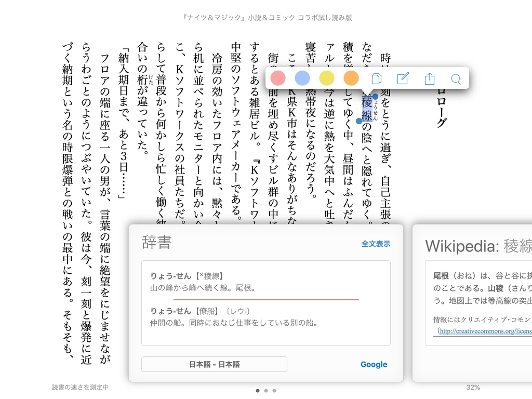
Task: Tap 全文表示 to show full dictionary entry
Action: (x=376, y=243)
